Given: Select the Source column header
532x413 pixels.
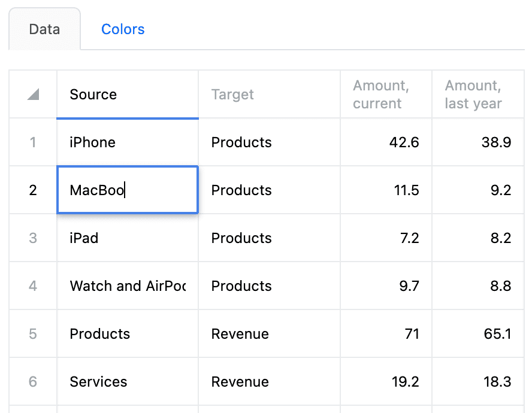Looking at the screenshot, I should [x=127, y=95].
